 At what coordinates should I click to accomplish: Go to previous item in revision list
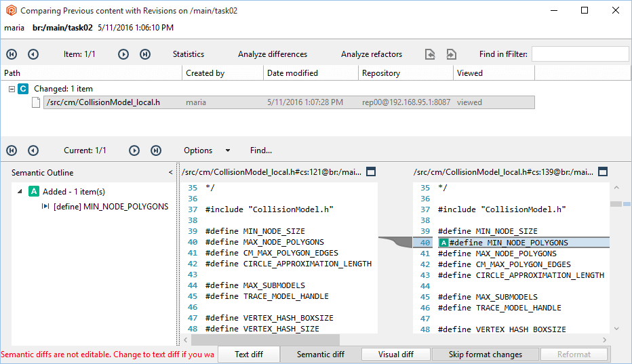coord(33,54)
